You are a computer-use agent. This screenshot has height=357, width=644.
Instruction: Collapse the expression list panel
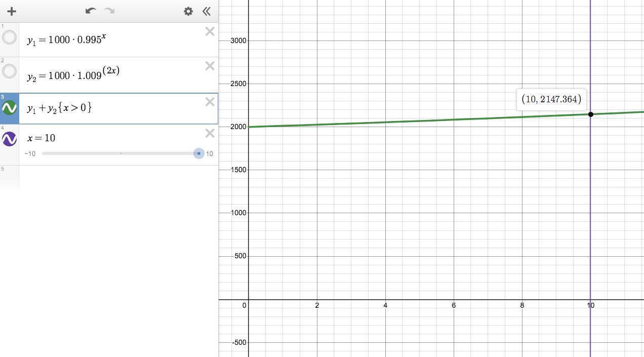click(207, 11)
